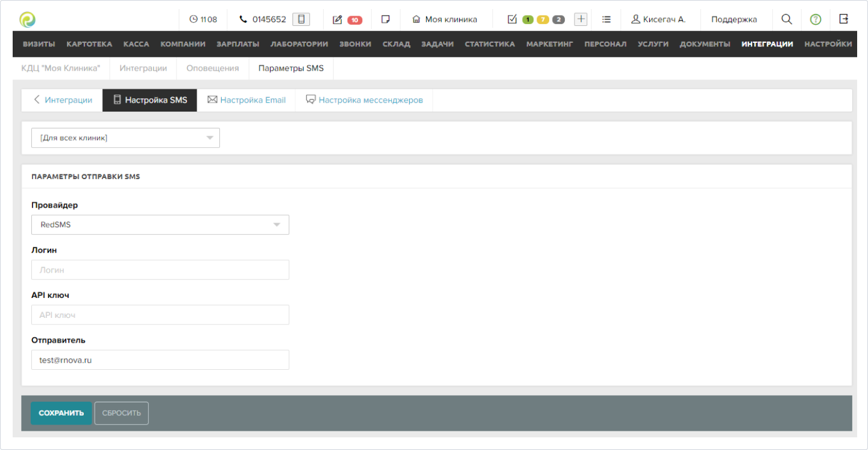This screenshot has height=450, width=868.
Task: Open the clinic selector dropdown [Для всех клиник]
Action: click(125, 138)
